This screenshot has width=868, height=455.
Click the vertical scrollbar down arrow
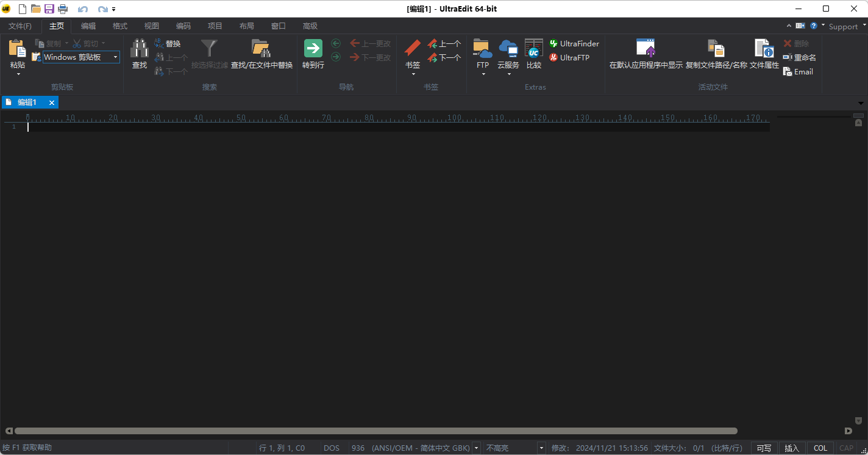(x=858, y=420)
